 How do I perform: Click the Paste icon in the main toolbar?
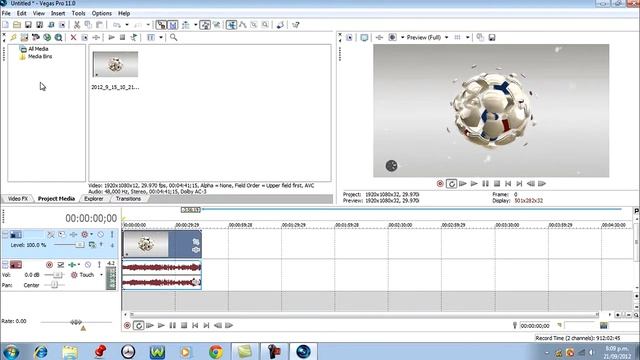tap(99, 25)
